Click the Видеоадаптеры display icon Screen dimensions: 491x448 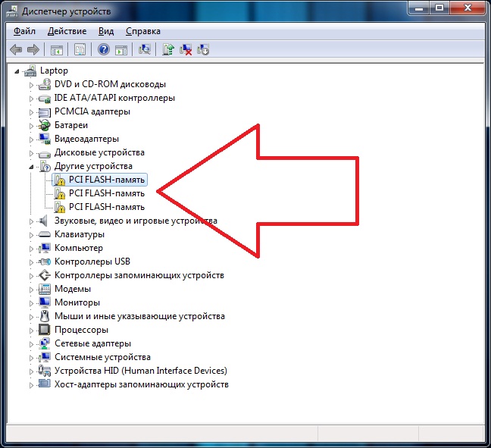point(45,139)
